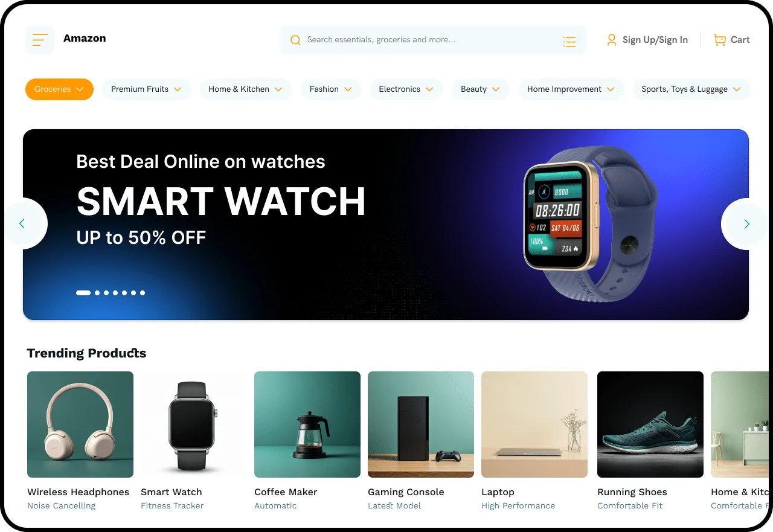Open the shopping cart icon
This screenshot has height=532, width=773.
pyautogui.click(x=719, y=40)
